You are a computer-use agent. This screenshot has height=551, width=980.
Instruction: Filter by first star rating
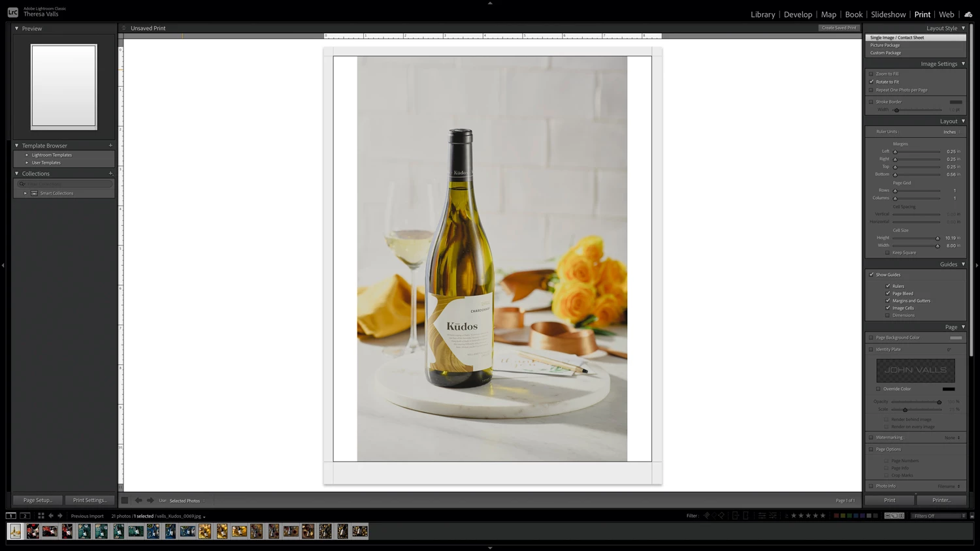794,516
